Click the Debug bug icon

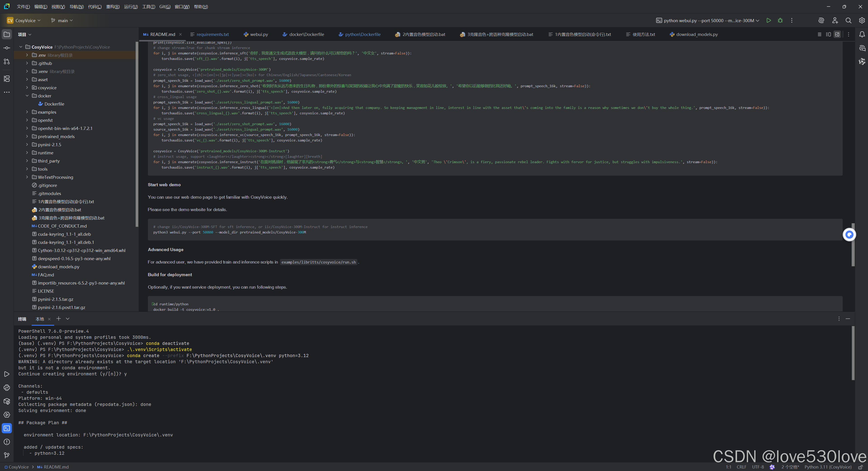(780, 21)
